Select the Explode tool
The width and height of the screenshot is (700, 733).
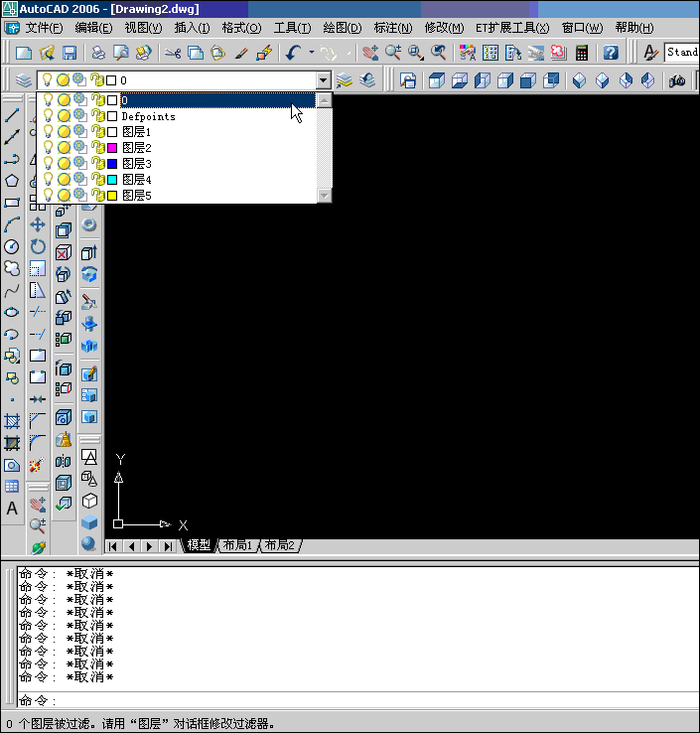[38, 465]
